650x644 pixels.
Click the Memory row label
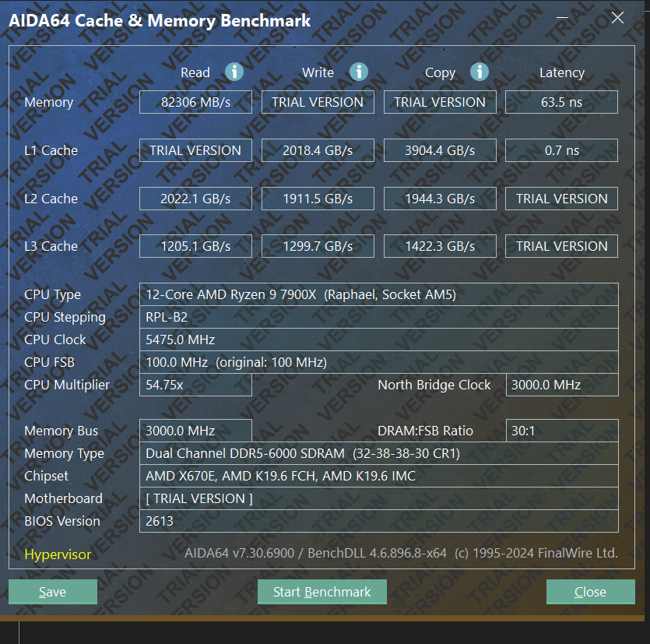[x=49, y=103]
